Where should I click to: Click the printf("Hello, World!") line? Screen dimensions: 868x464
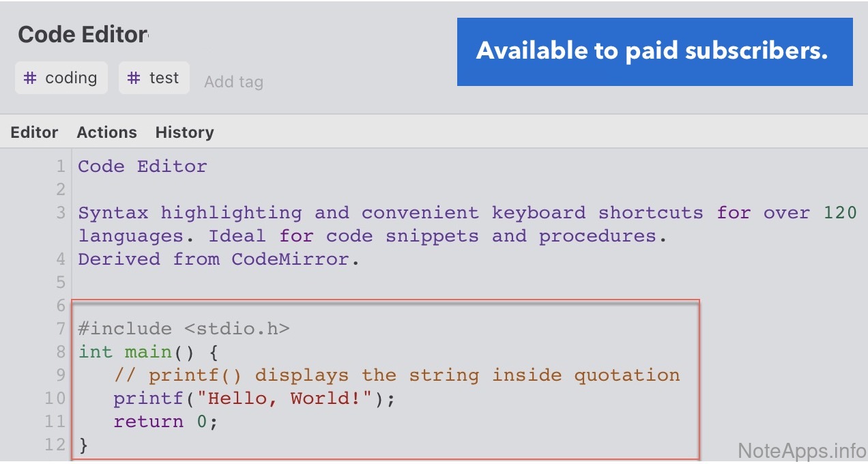254,398
